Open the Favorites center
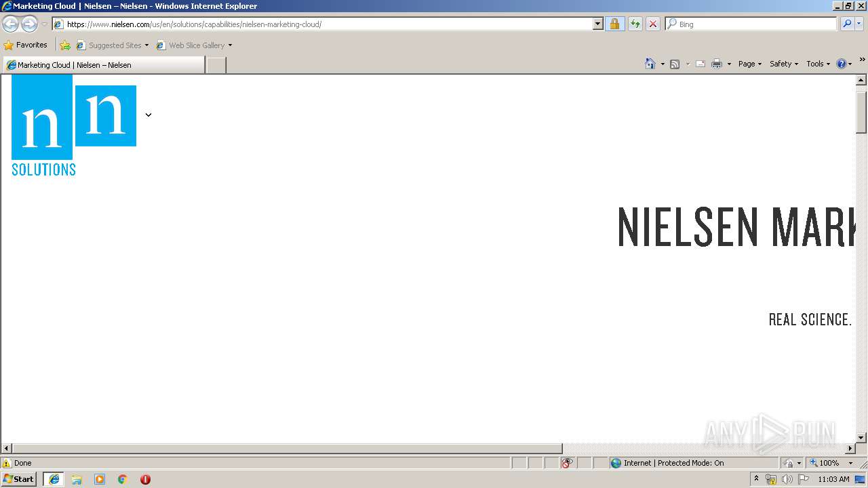The width and height of the screenshot is (868, 488). [x=26, y=45]
